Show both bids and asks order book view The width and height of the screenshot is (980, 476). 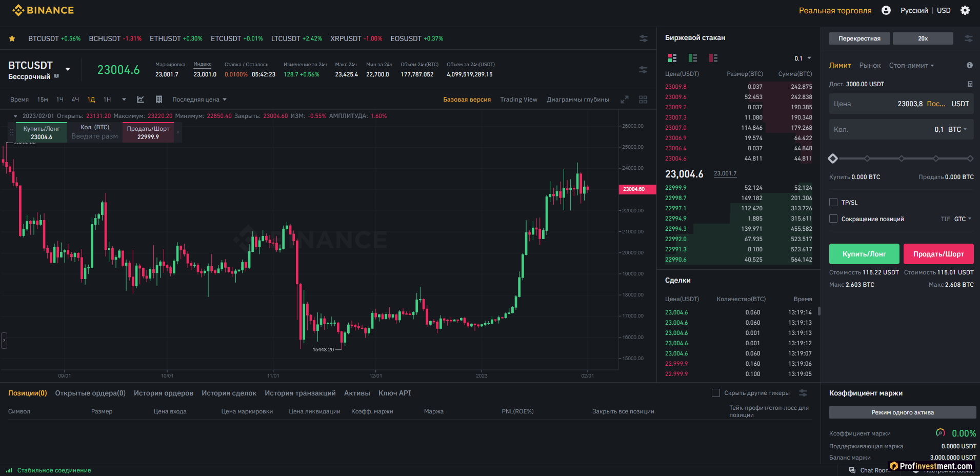tap(672, 58)
